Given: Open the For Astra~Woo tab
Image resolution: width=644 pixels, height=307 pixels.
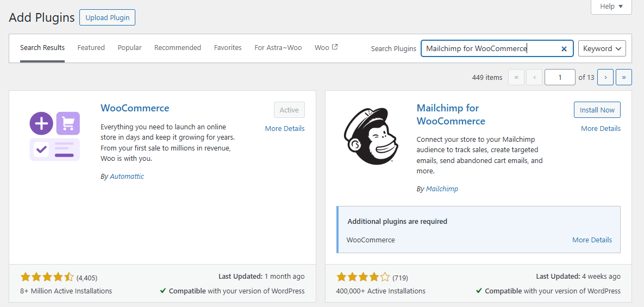Looking at the screenshot, I should coord(278,48).
